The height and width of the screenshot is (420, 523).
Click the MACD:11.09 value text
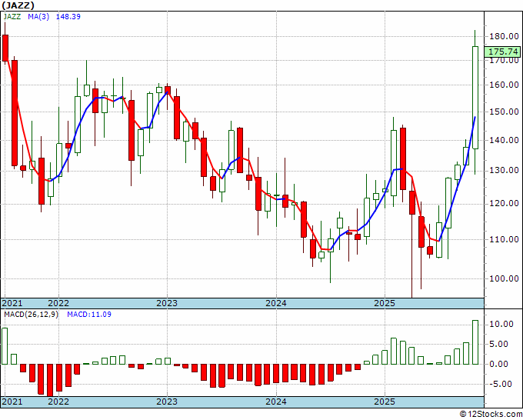pyautogui.click(x=89, y=315)
